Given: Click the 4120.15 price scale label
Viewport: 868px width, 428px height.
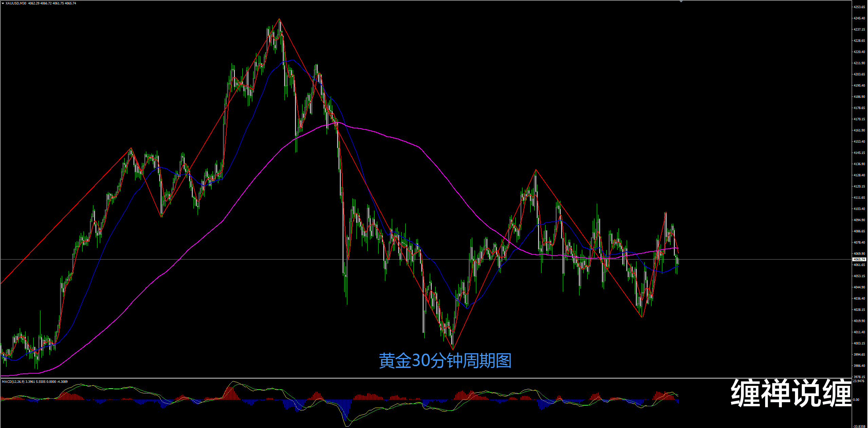Looking at the screenshot, I should (859, 186).
